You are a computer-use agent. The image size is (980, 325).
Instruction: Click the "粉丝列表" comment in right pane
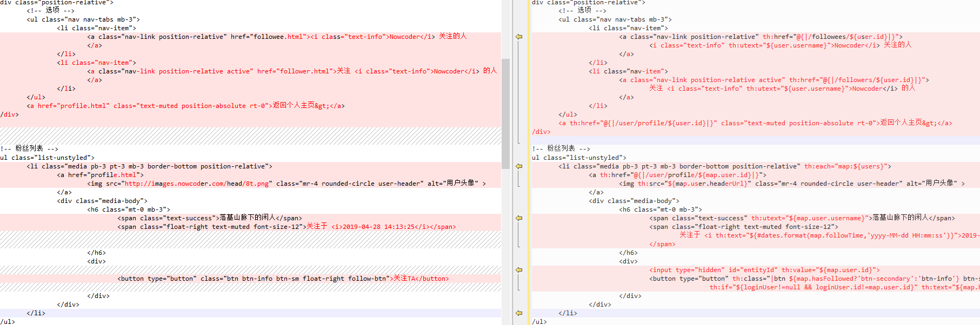coord(562,148)
